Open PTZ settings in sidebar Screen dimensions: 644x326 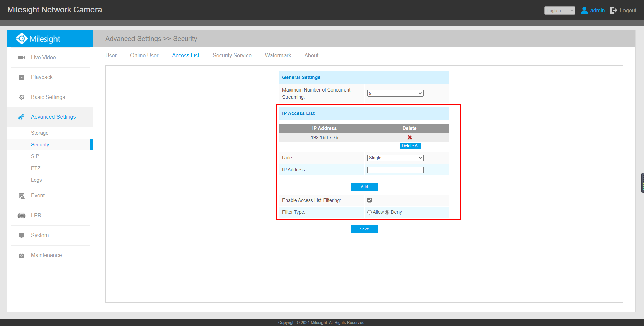36,168
